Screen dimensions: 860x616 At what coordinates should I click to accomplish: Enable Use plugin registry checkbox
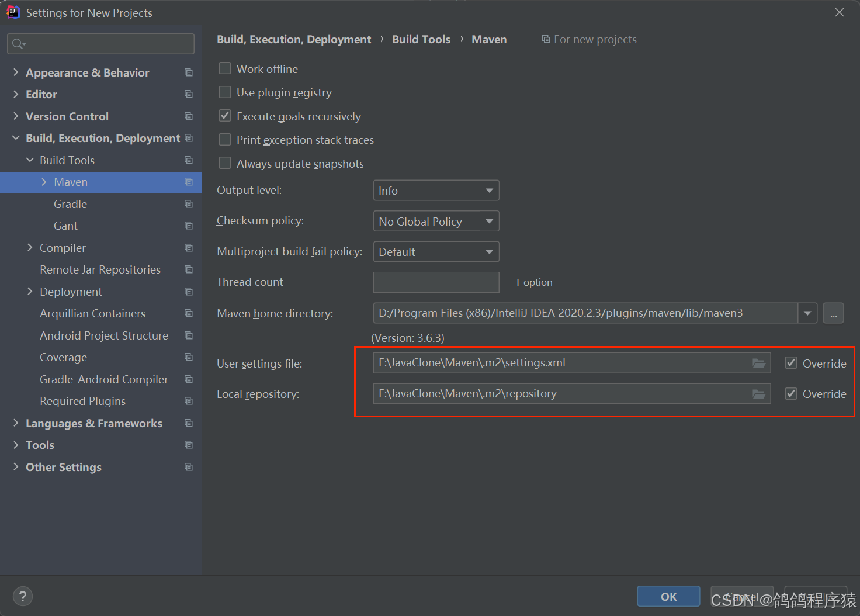click(x=225, y=92)
